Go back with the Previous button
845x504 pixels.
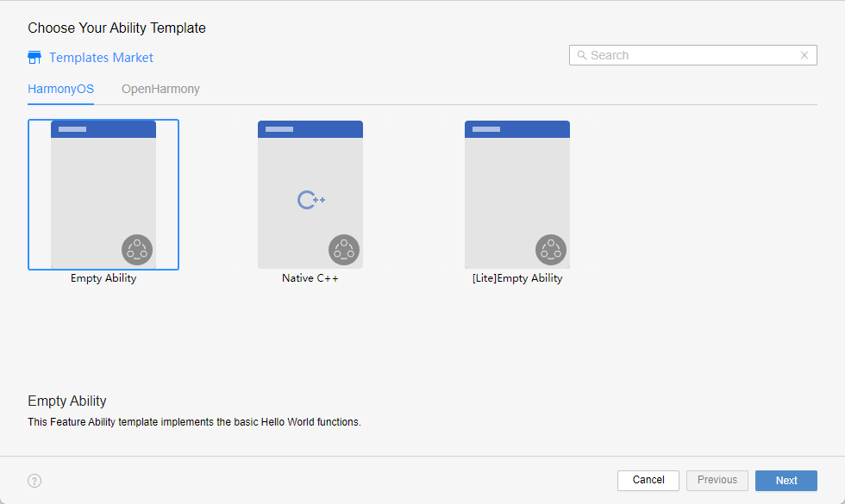(717, 481)
